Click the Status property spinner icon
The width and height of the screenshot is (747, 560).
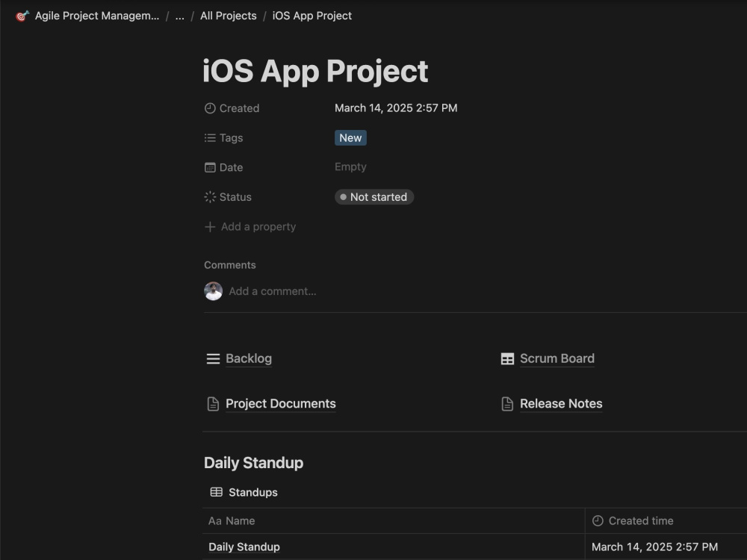click(210, 196)
